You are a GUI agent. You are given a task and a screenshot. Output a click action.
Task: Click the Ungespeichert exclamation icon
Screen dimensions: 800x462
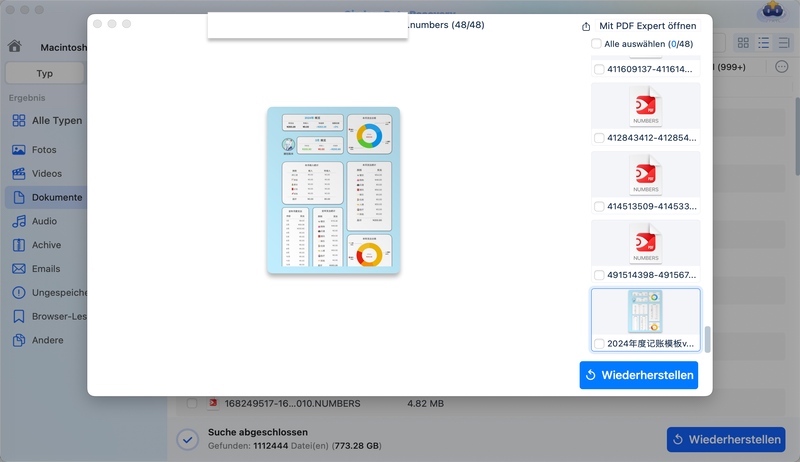click(x=19, y=292)
